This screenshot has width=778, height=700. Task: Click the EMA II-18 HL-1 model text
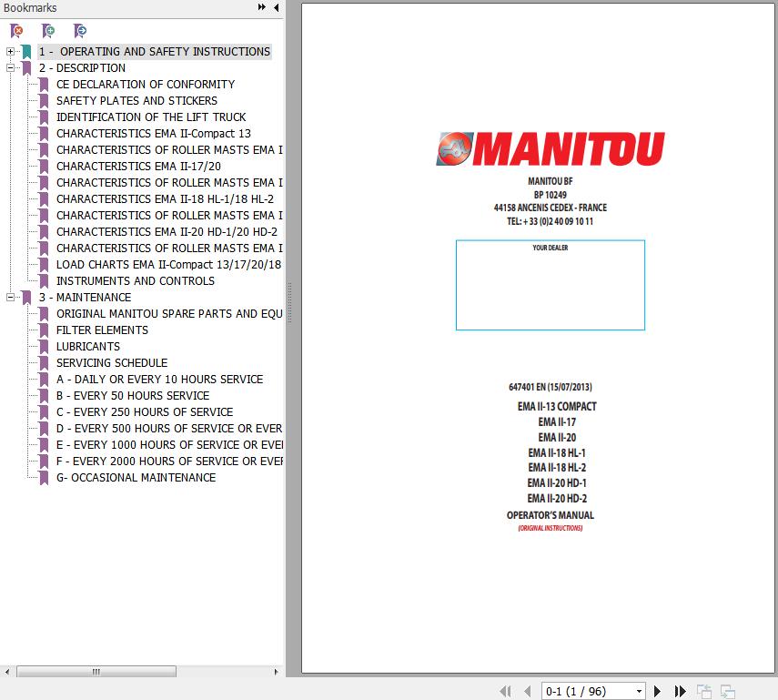557,452
